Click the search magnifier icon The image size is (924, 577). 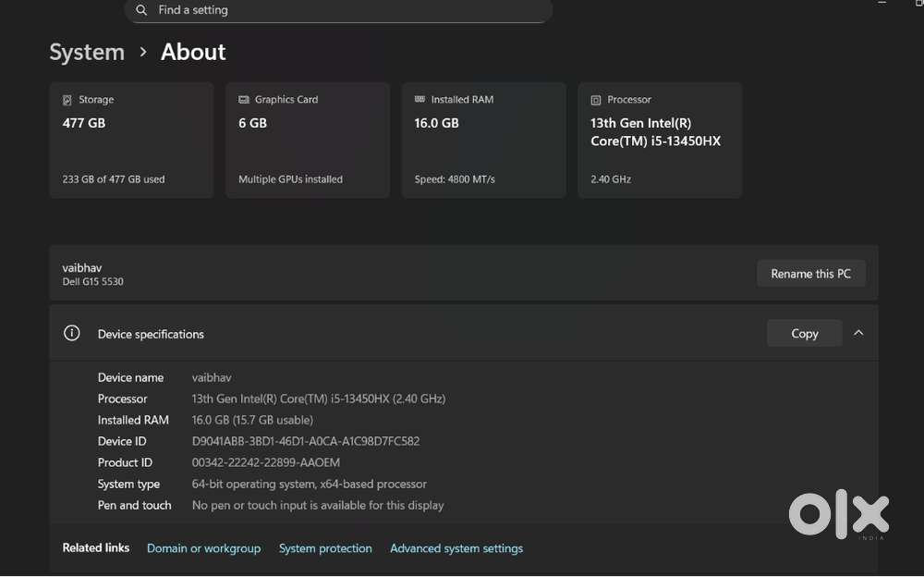point(141,10)
